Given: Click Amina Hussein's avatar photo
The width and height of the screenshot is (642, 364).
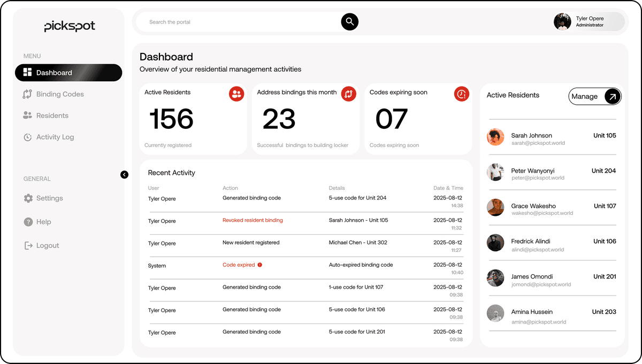Looking at the screenshot, I should [x=495, y=313].
